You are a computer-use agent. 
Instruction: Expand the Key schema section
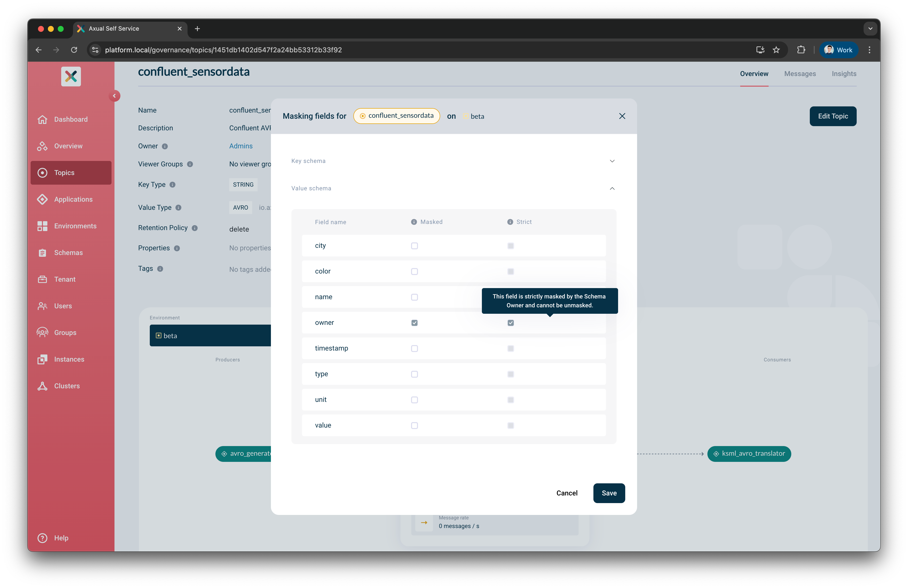pos(612,161)
